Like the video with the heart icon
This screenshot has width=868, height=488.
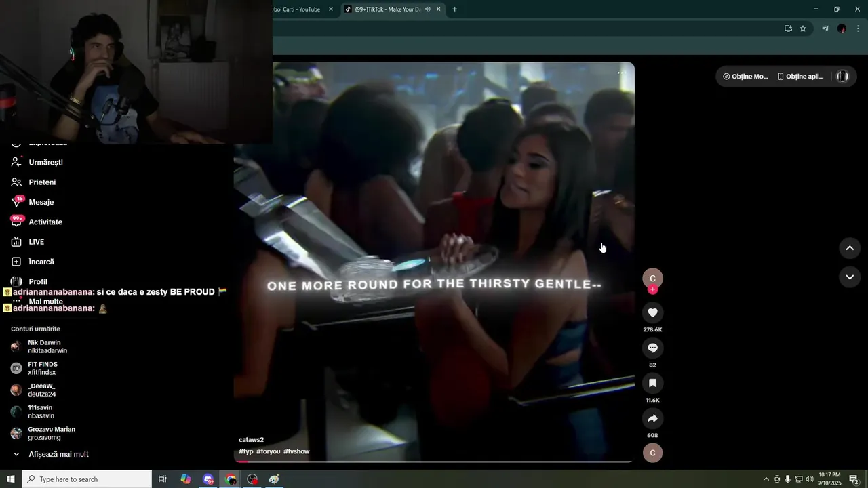(x=652, y=312)
